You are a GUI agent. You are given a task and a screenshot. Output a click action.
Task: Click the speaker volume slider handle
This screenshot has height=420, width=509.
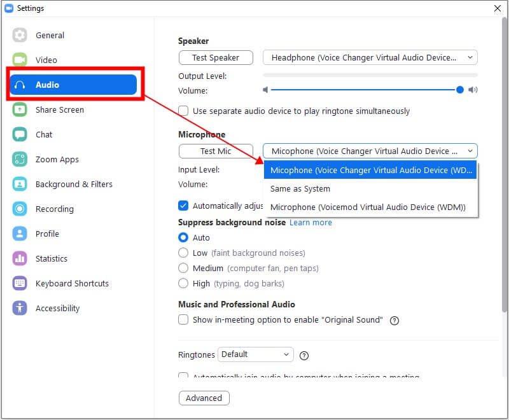[459, 90]
